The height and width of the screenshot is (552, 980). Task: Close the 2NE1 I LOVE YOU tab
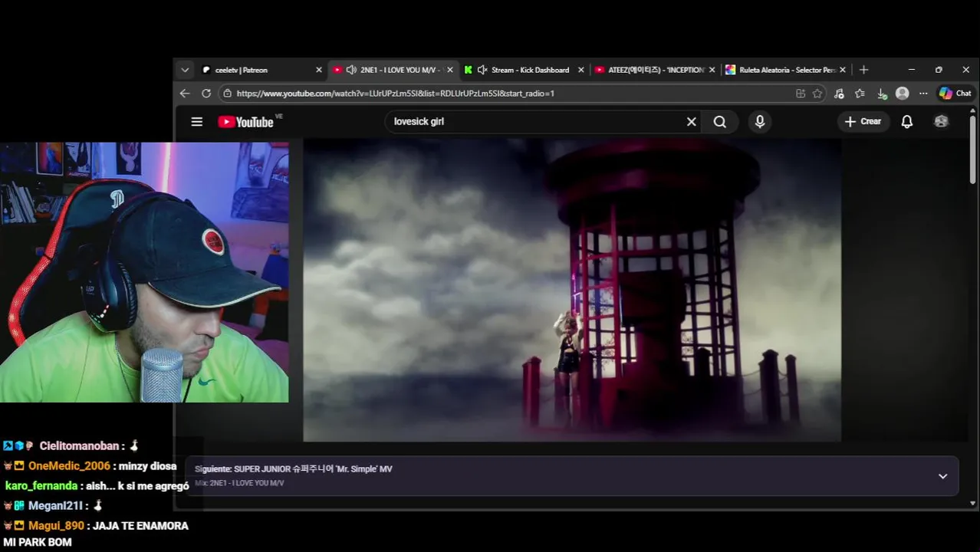(x=449, y=70)
